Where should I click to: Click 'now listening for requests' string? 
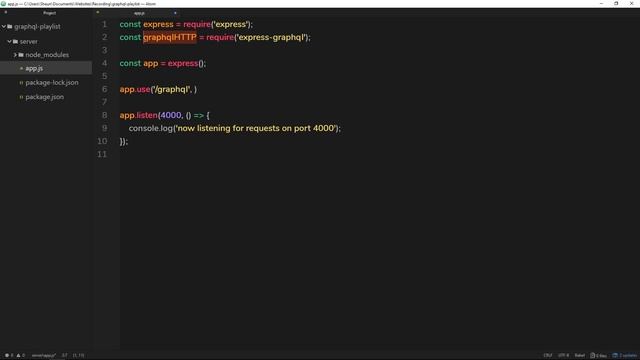click(x=256, y=129)
